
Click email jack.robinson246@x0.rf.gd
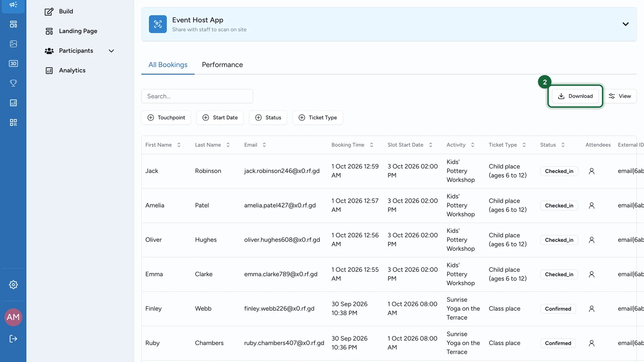[282, 171]
